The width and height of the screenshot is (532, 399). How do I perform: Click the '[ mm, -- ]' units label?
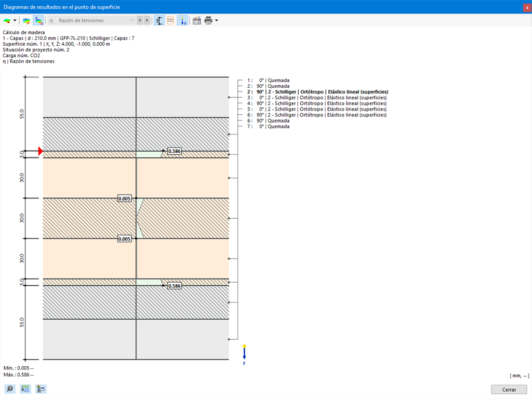pyautogui.click(x=519, y=376)
